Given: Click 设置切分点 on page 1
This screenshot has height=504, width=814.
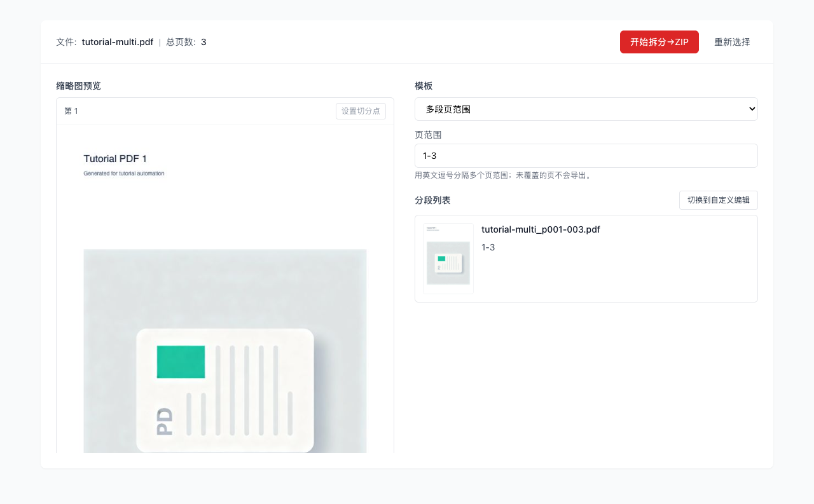Looking at the screenshot, I should [361, 111].
